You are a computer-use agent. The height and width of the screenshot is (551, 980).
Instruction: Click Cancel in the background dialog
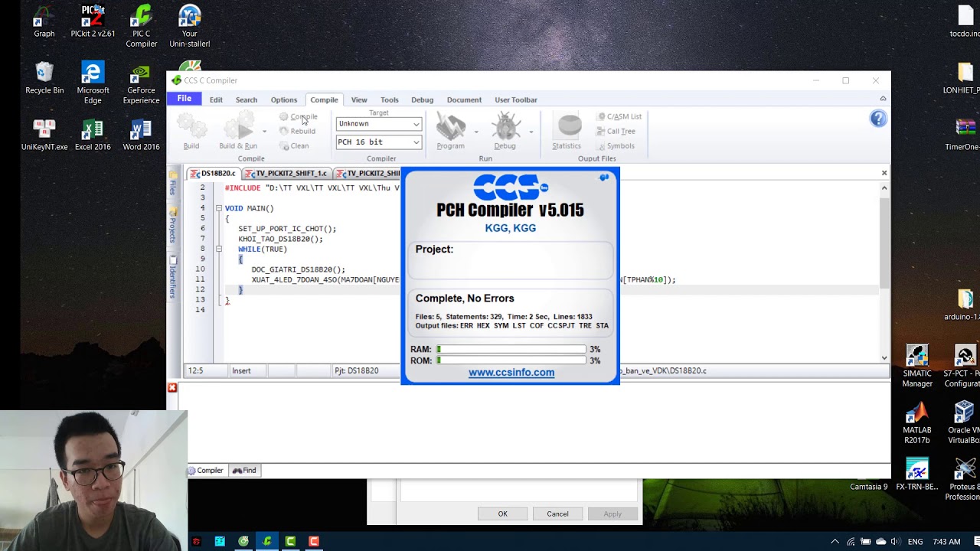tap(557, 514)
